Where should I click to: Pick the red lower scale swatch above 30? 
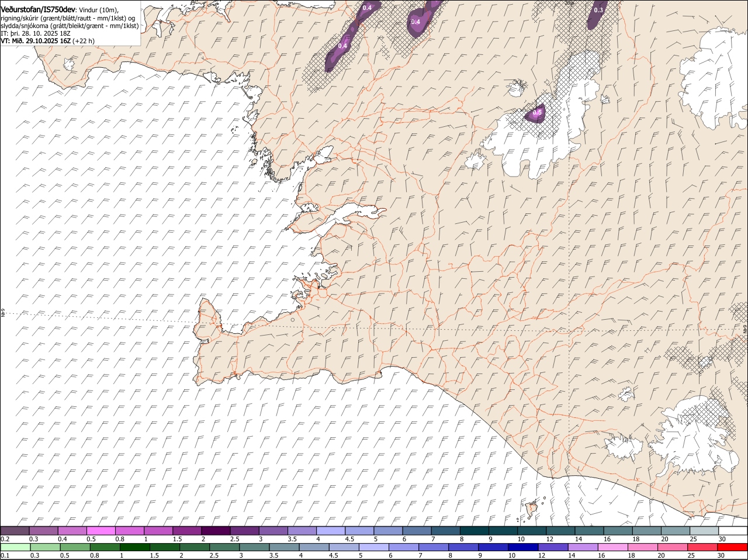[x=732, y=547]
